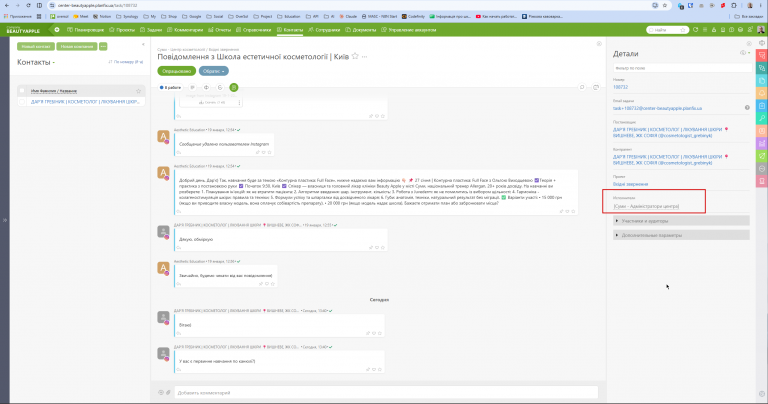Open the Контакты heading dropdown arrow

53,63
